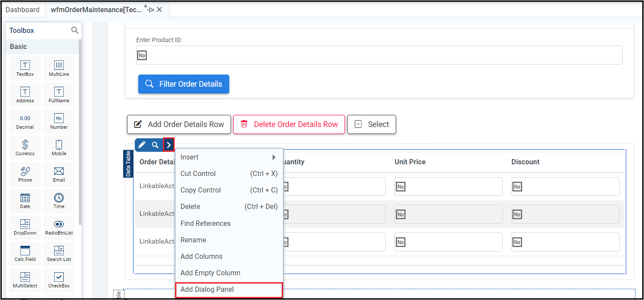Click the Email toolbox control
This screenshot has height=300, width=644.
click(59, 174)
